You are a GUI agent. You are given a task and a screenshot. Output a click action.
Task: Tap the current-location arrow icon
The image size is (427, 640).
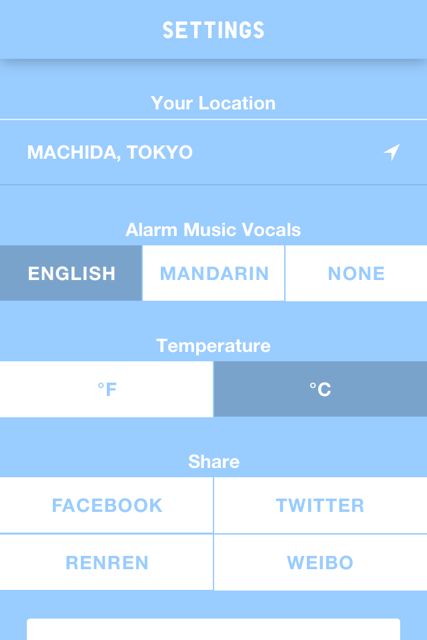tap(391, 152)
